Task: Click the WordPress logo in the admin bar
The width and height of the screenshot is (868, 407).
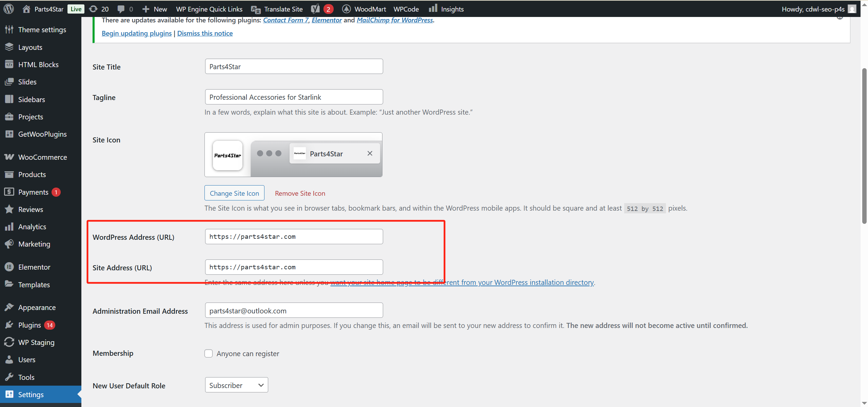Action: 8,9
